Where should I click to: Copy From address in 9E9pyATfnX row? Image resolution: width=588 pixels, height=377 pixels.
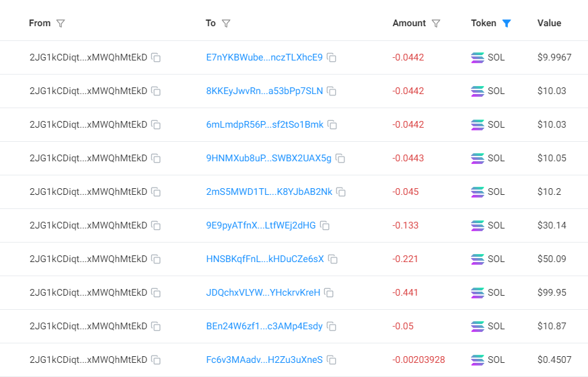tap(156, 226)
